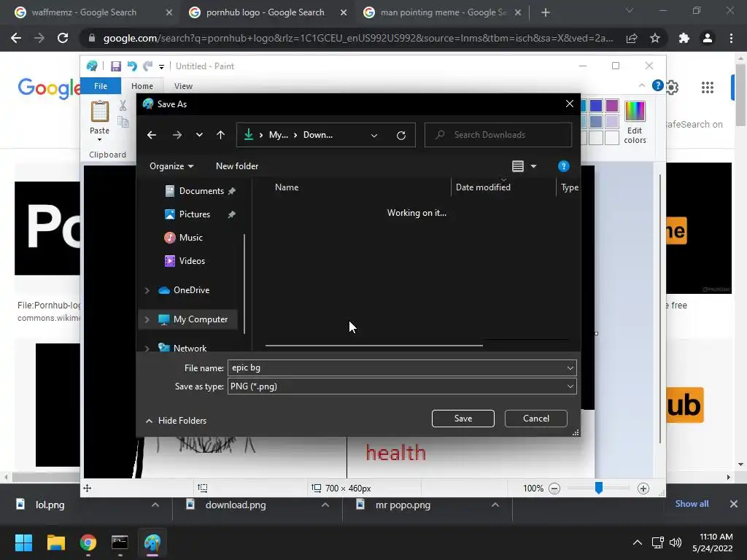
Task: Click the taskbar volume icon
Action: point(676,542)
